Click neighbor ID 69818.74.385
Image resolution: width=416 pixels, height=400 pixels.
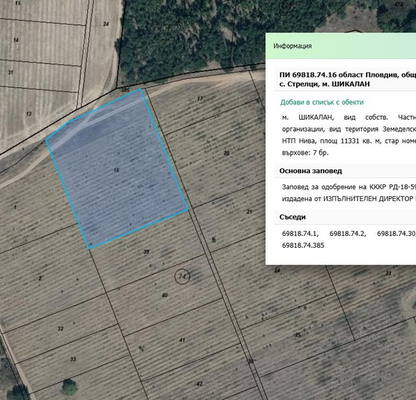[x=303, y=246]
